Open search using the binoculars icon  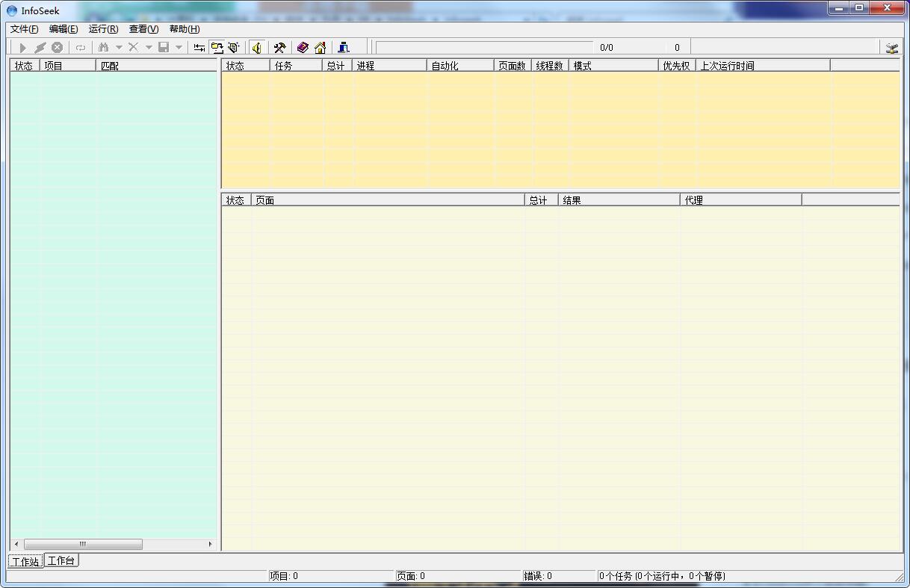tap(102, 47)
